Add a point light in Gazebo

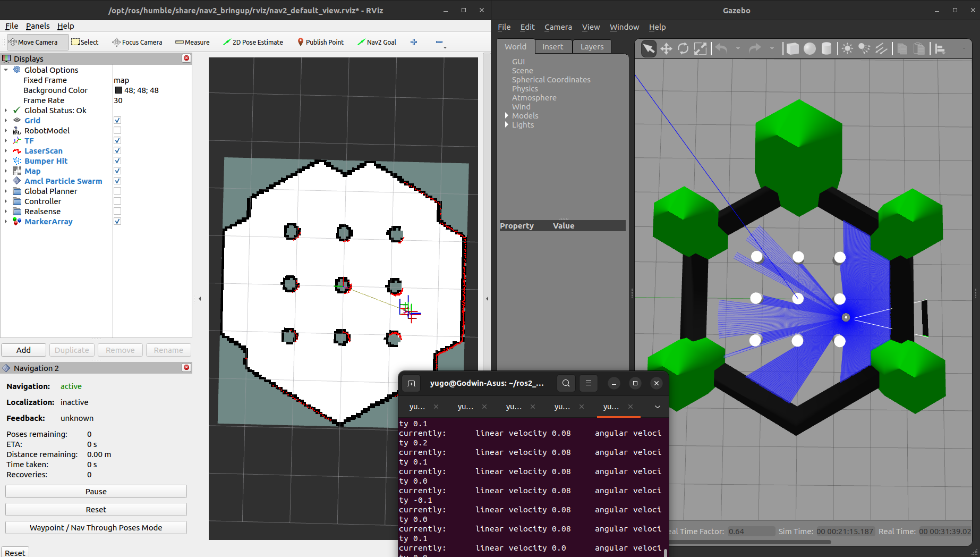(847, 49)
